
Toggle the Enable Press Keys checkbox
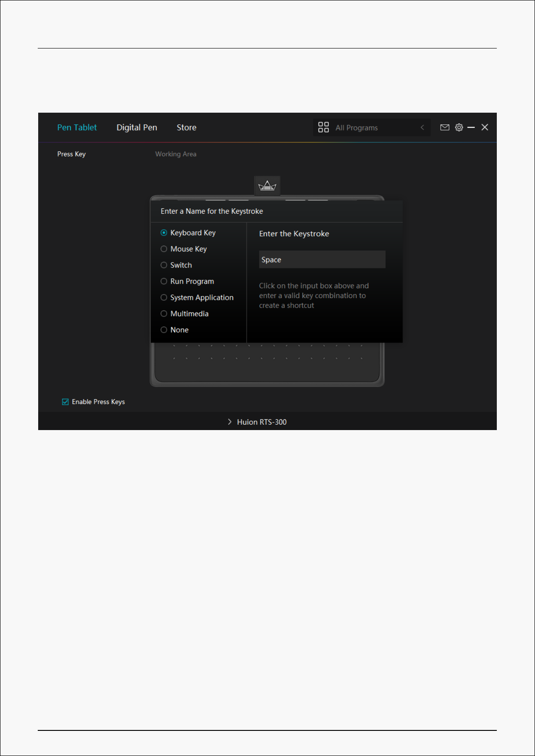coord(66,402)
